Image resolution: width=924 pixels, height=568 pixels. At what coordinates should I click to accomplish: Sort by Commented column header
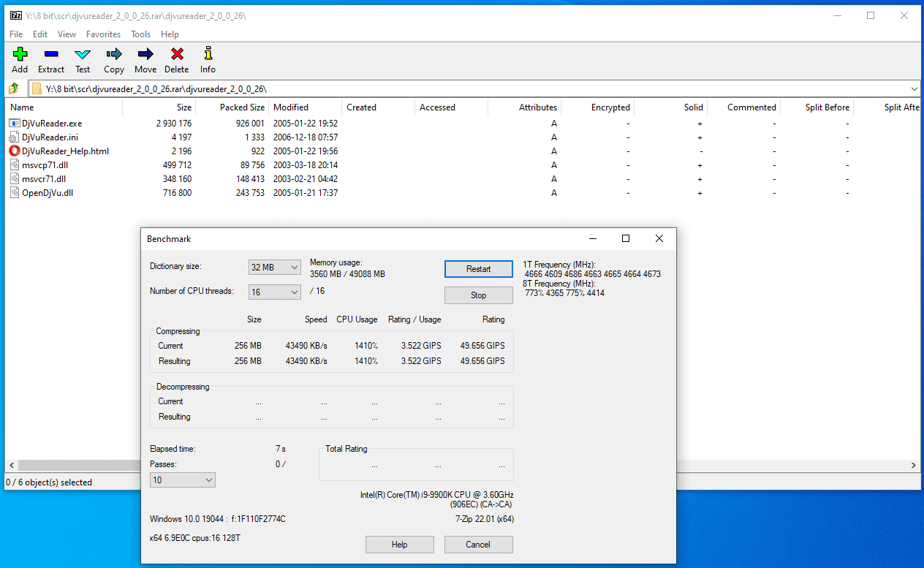[743, 107]
